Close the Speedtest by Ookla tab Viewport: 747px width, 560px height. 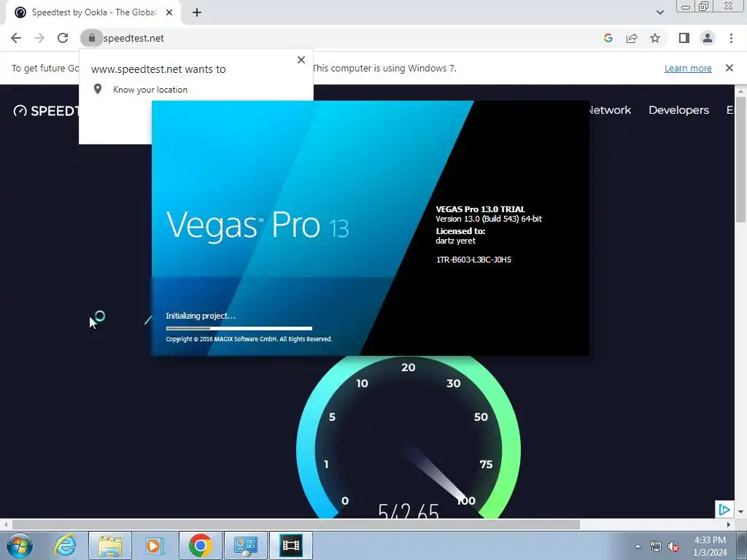coord(169,12)
